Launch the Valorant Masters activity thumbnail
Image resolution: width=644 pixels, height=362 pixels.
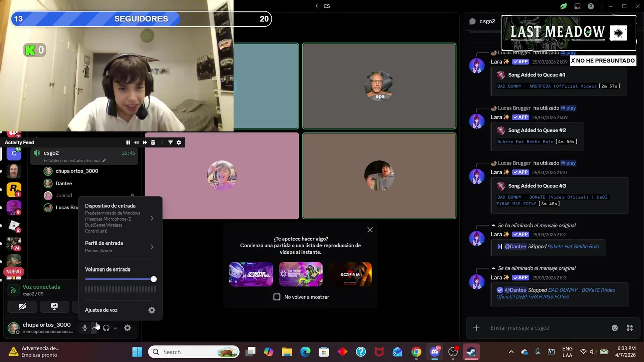[x=300, y=274]
